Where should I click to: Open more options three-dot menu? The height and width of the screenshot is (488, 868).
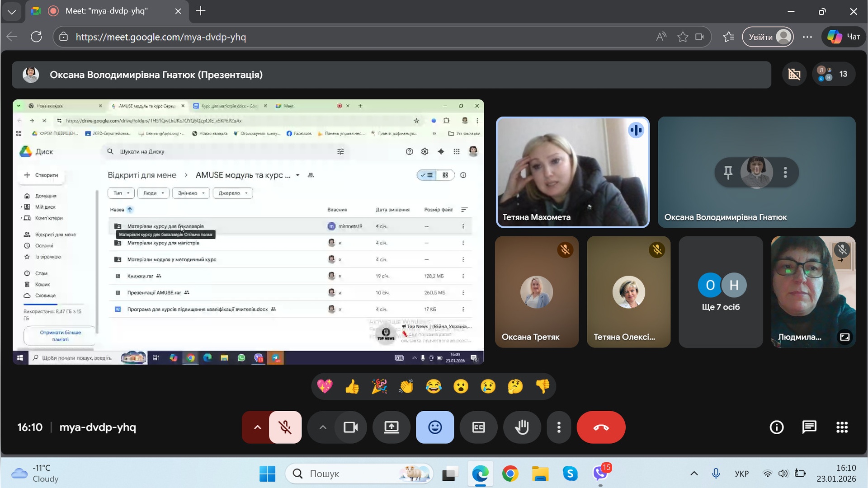(x=559, y=427)
